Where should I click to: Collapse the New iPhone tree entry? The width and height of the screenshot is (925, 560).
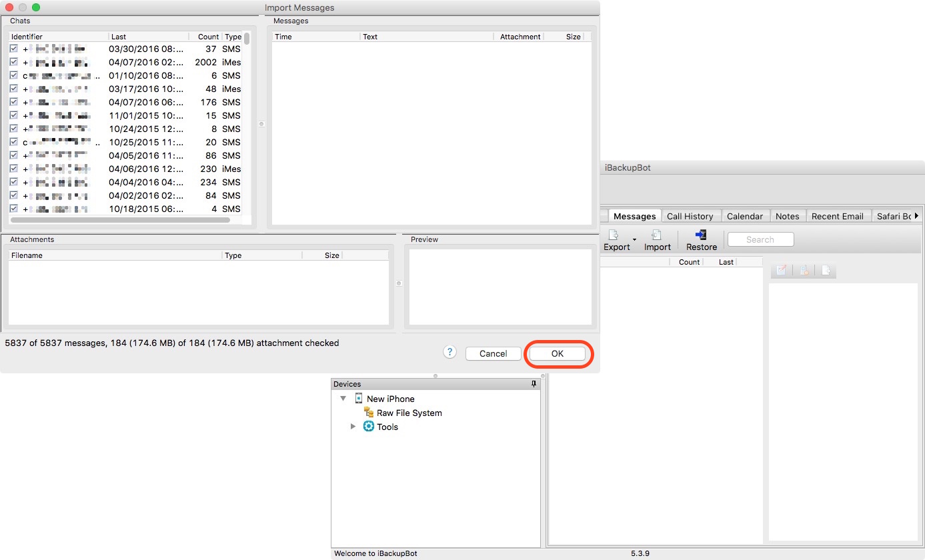click(x=343, y=399)
